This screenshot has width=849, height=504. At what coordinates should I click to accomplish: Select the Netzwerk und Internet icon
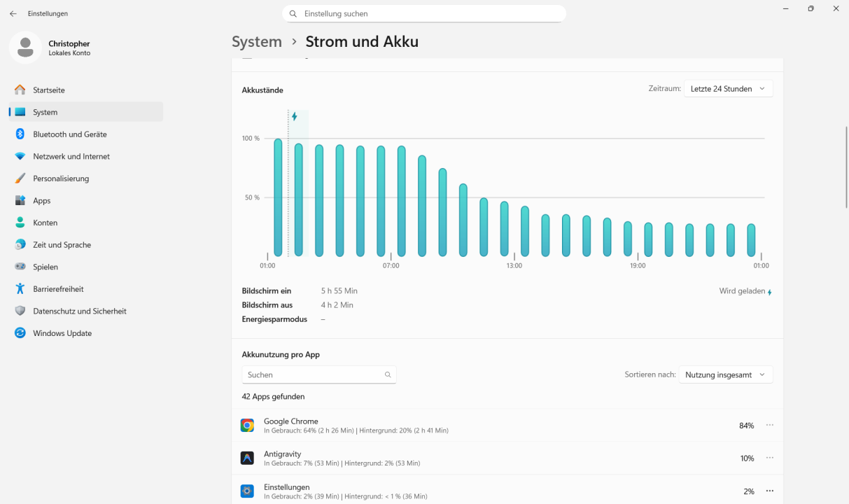coord(20,156)
